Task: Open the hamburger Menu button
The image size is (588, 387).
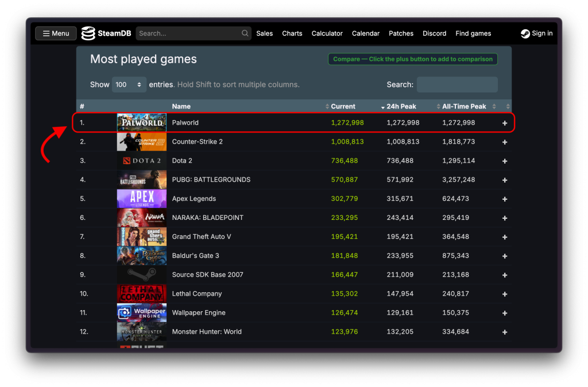Action: point(56,33)
